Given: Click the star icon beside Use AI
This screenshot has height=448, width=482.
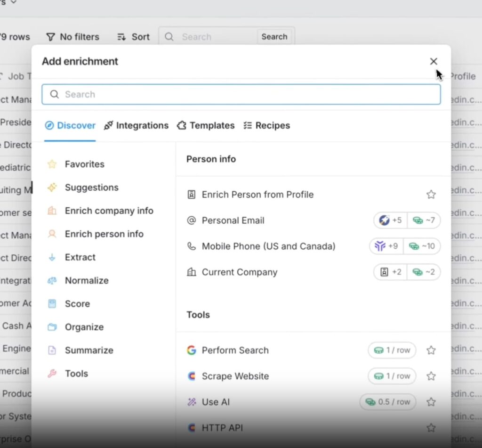Looking at the screenshot, I should pyautogui.click(x=431, y=402).
